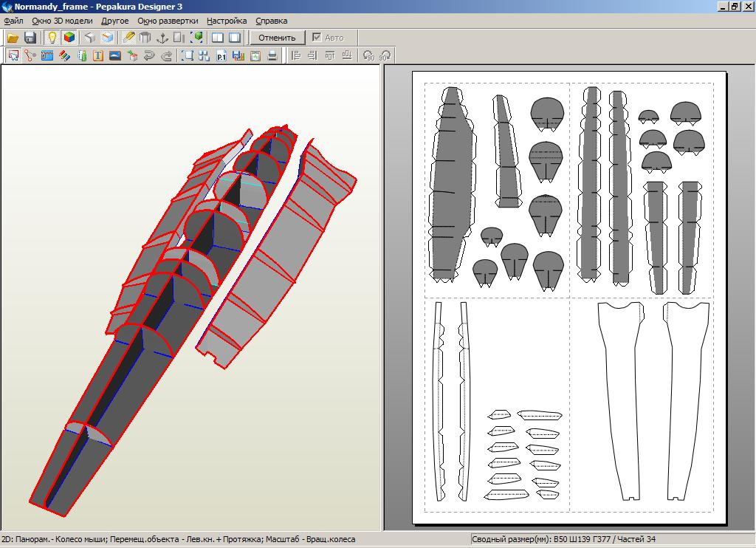This screenshot has width=756, height=548.
Task: Click the Отменить button
Action: pyautogui.click(x=278, y=38)
